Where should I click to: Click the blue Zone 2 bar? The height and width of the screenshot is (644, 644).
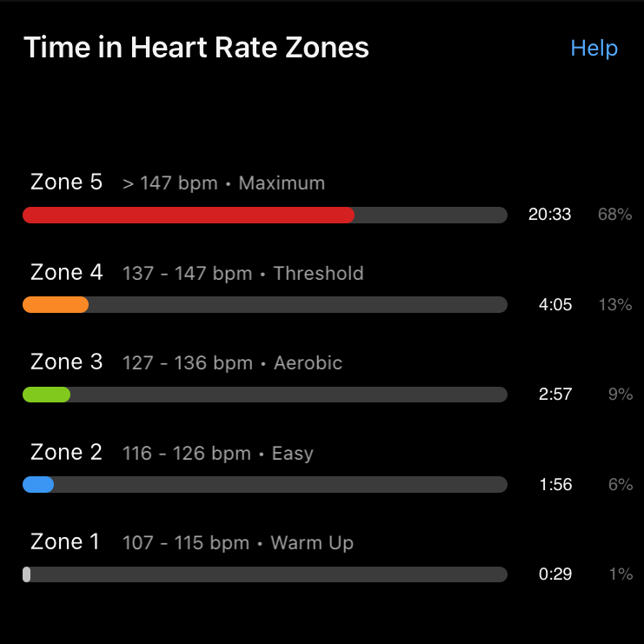point(38,485)
